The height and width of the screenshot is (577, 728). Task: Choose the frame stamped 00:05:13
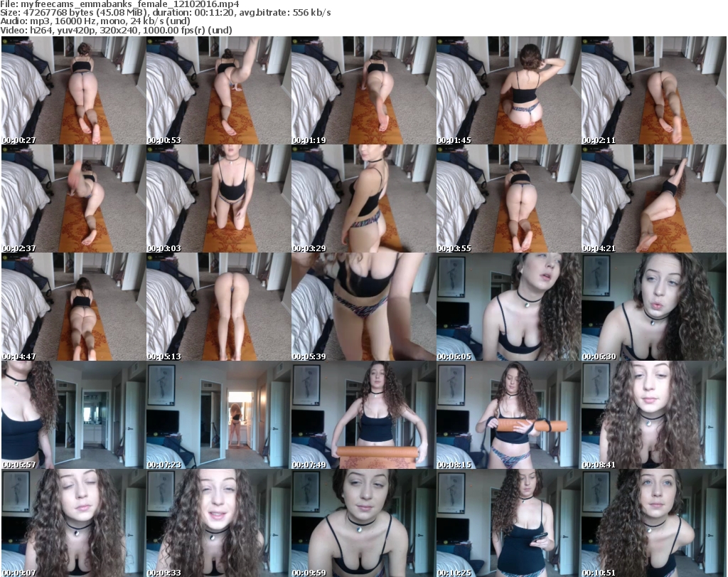[x=218, y=307]
